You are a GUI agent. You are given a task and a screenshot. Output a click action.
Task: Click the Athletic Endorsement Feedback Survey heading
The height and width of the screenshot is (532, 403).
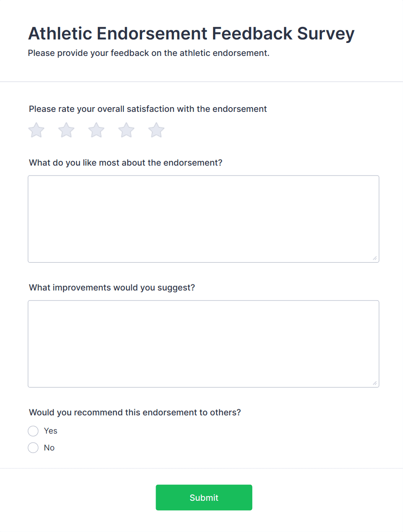click(x=191, y=33)
